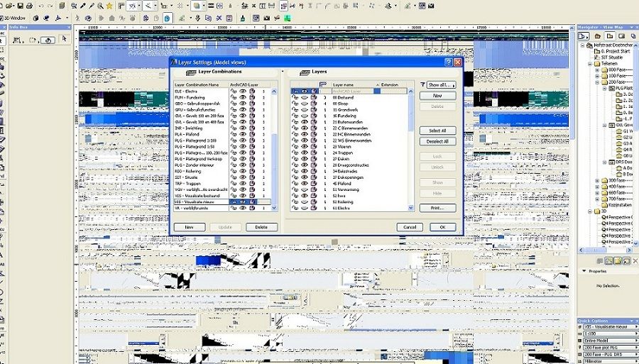Open the 200 Fase plot PLG dropdown
This screenshot has height=364, width=639.
[x=611, y=347]
